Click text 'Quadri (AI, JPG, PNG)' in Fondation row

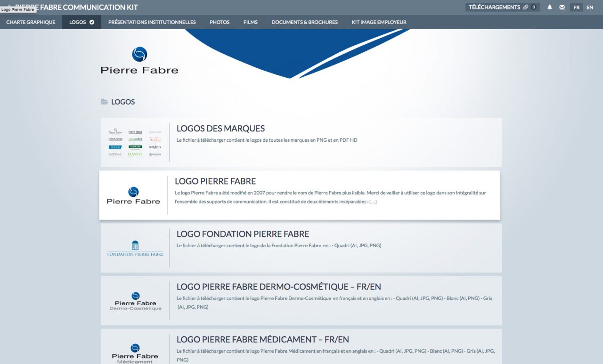point(358,245)
